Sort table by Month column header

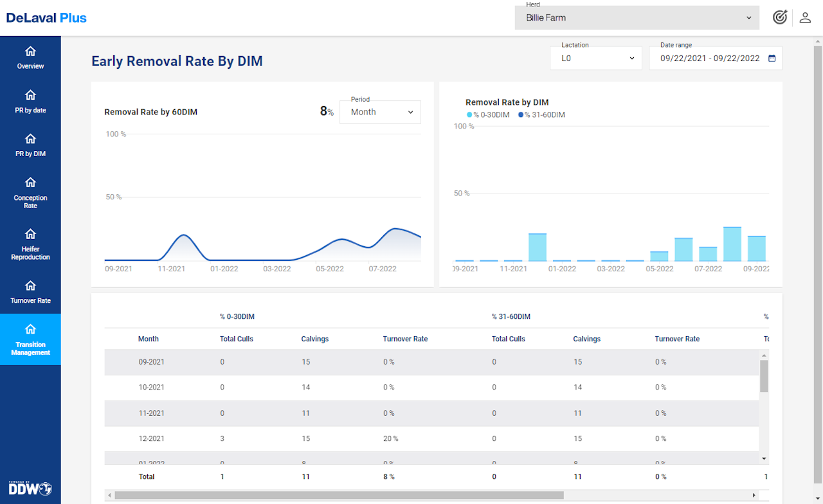(149, 339)
